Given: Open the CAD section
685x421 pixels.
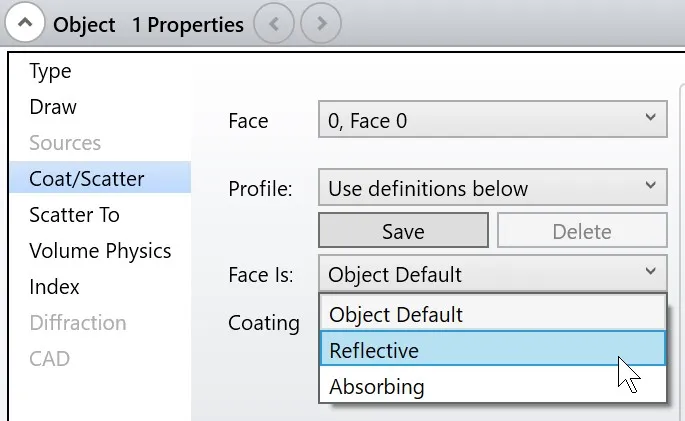Looking at the screenshot, I should coord(49,359).
